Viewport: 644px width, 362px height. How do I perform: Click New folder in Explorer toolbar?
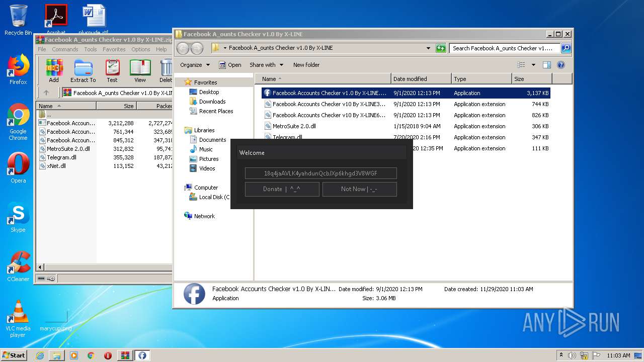click(x=306, y=65)
